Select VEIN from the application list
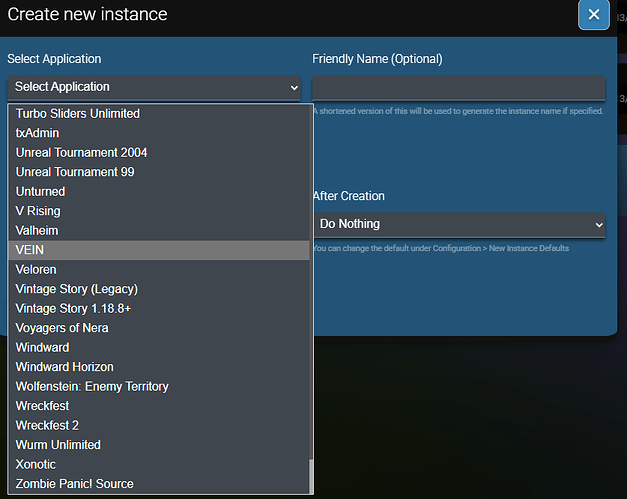Image resolution: width=627 pixels, height=499 pixels. [158, 250]
